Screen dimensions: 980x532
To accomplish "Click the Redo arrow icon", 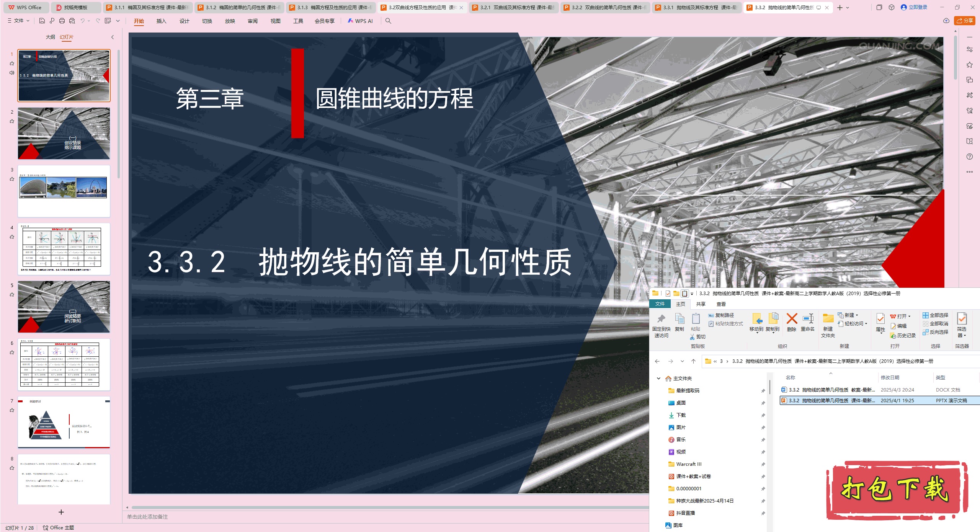I will click(x=98, y=21).
